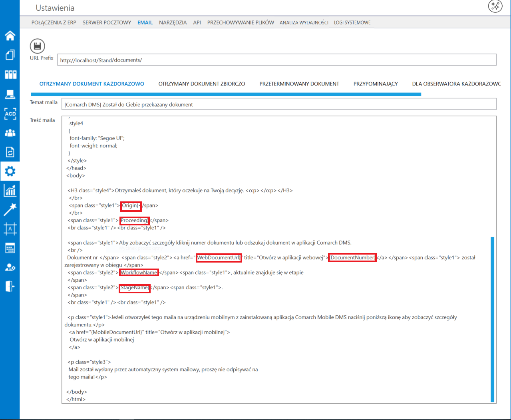Select the Settings gear icon in sidebar

[10, 171]
